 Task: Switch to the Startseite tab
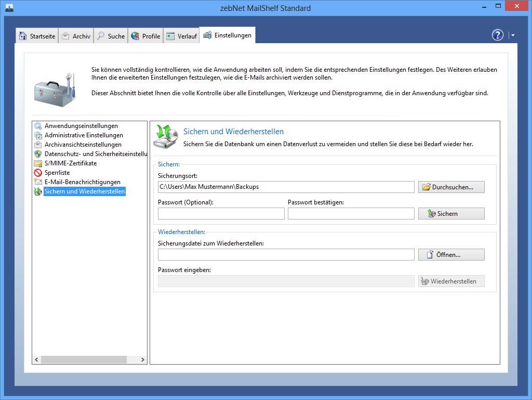click(x=37, y=36)
